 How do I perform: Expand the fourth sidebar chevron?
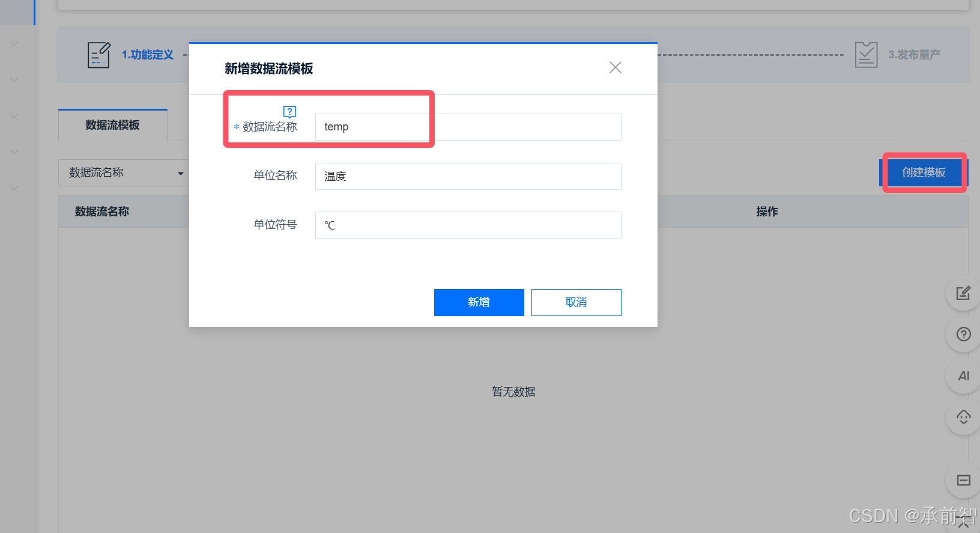click(x=14, y=151)
